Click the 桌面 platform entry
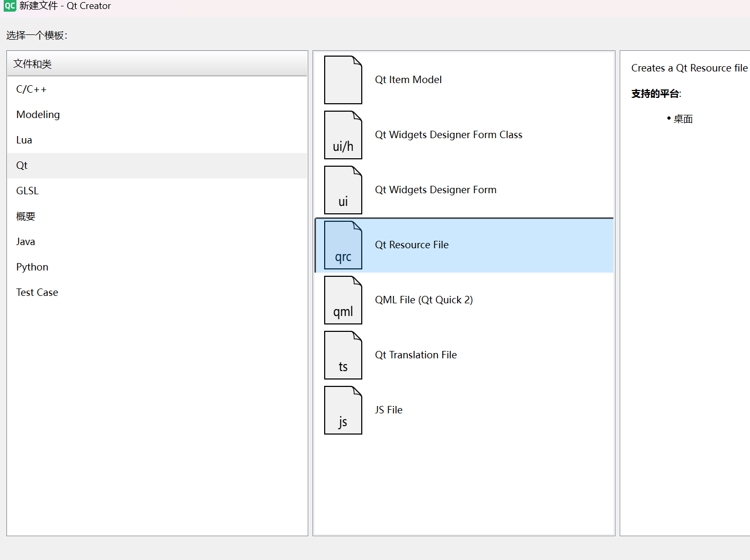The height and width of the screenshot is (560, 750). click(x=683, y=119)
